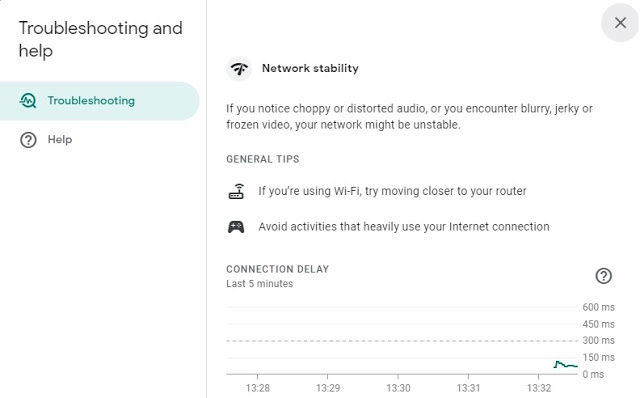Screen dimensions: 640x398
Task: Open the Connection delay help question mark
Action: point(603,276)
